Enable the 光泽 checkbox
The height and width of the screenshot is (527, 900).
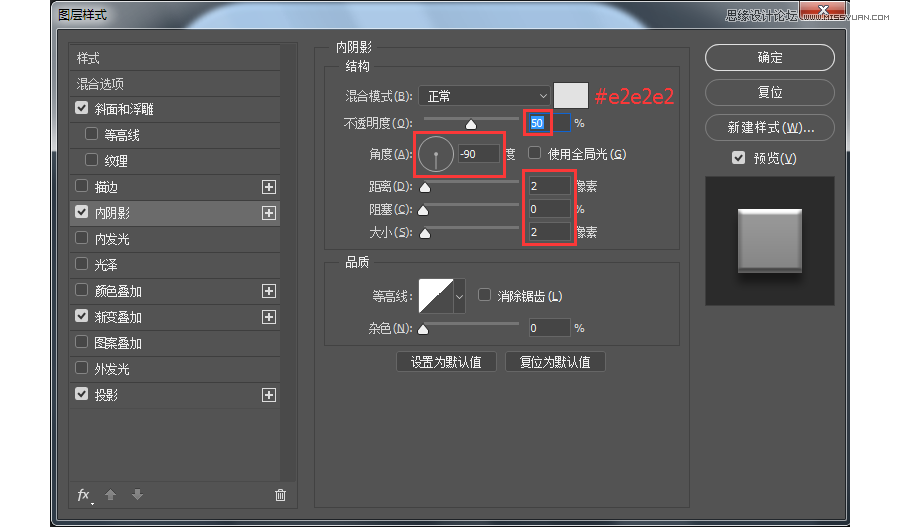coord(82,264)
